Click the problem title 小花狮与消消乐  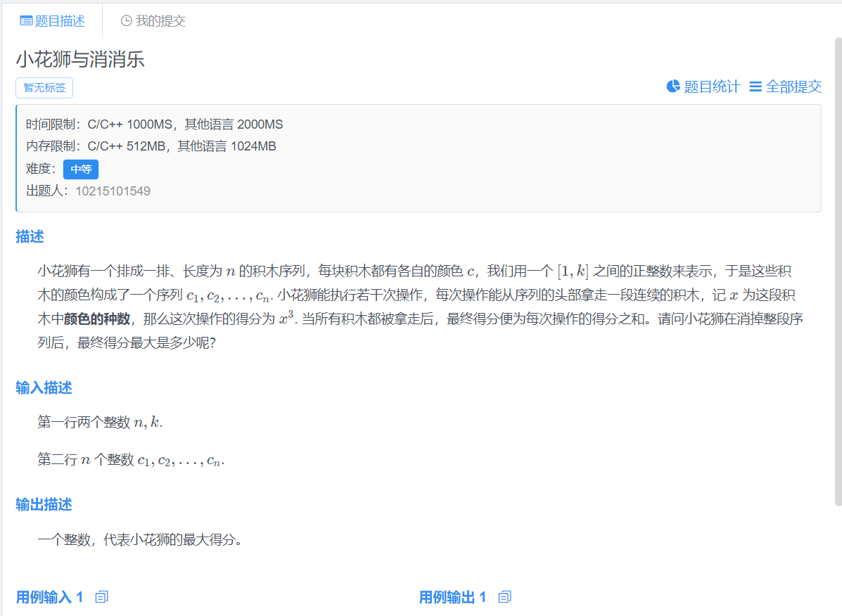click(x=80, y=59)
